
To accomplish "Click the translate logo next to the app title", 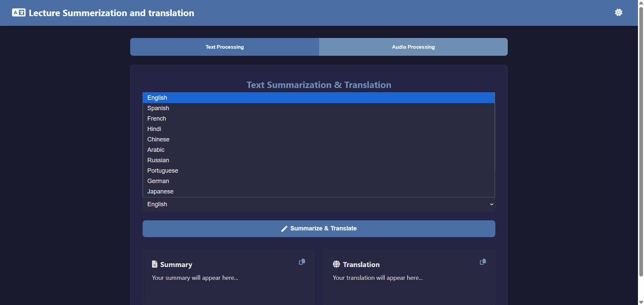I will point(18,12).
